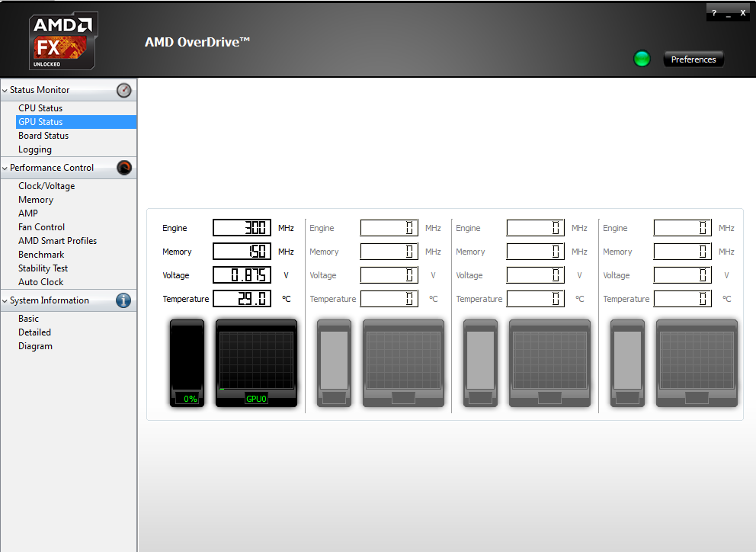
Task: Click the System Information info icon
Action: [x=123, y=300]
